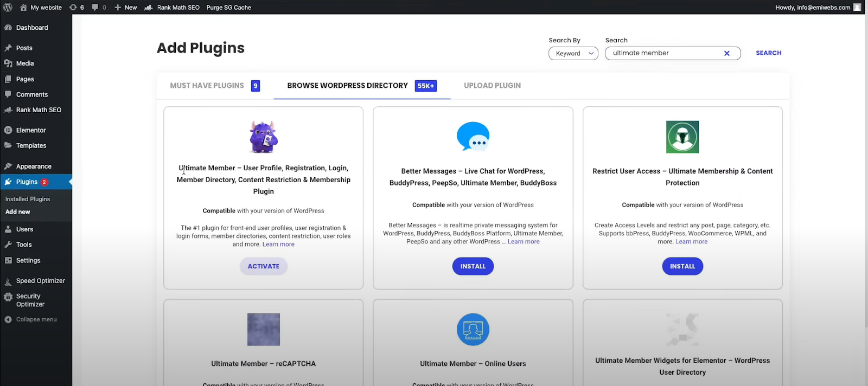Viewport: 868px width, 386px height.
Task: Click into the plugin search text field
Action: (665, 53)
